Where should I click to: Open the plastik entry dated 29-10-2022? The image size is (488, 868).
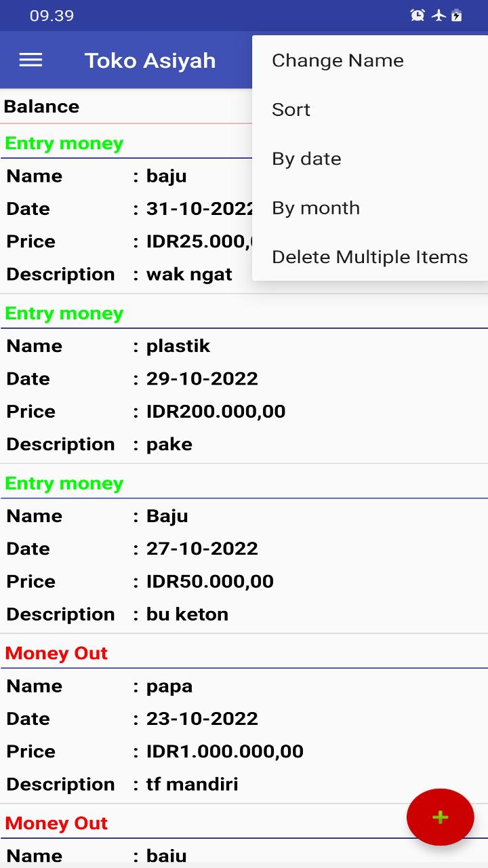point(244,395)
